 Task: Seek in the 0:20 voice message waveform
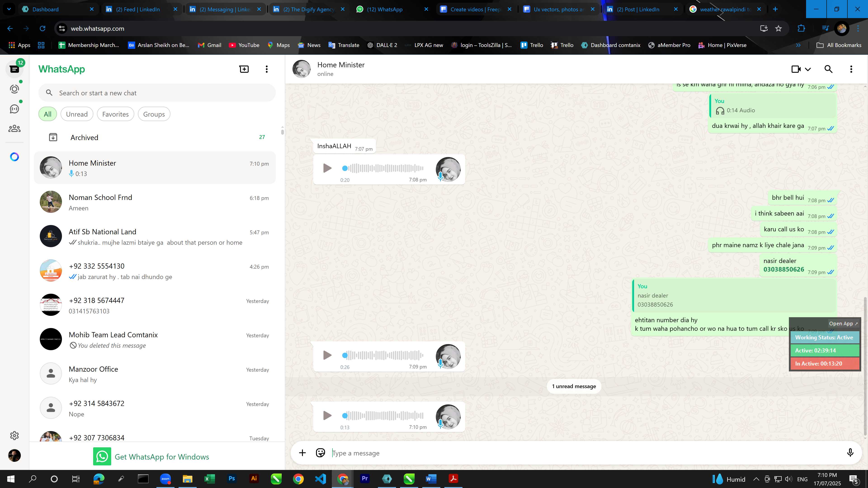pos(383,168)
